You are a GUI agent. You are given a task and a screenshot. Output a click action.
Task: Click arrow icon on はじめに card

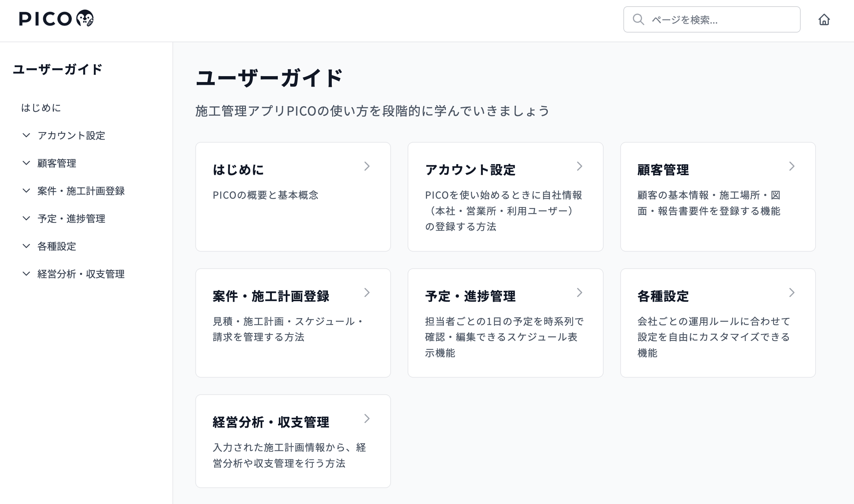367,166
